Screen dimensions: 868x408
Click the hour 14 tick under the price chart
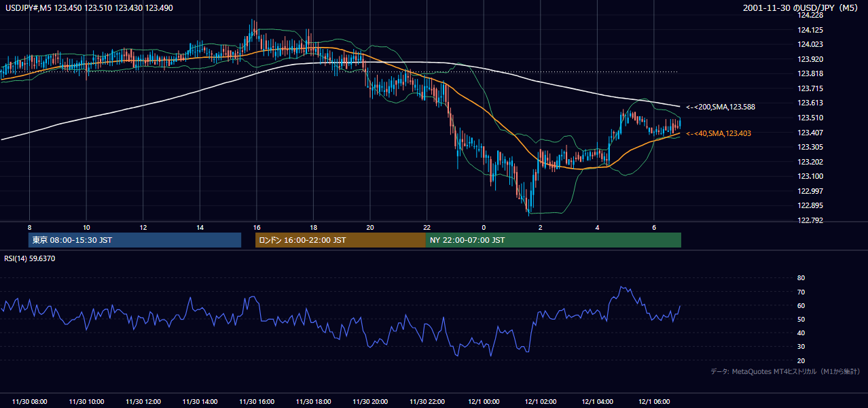[200, 227]
